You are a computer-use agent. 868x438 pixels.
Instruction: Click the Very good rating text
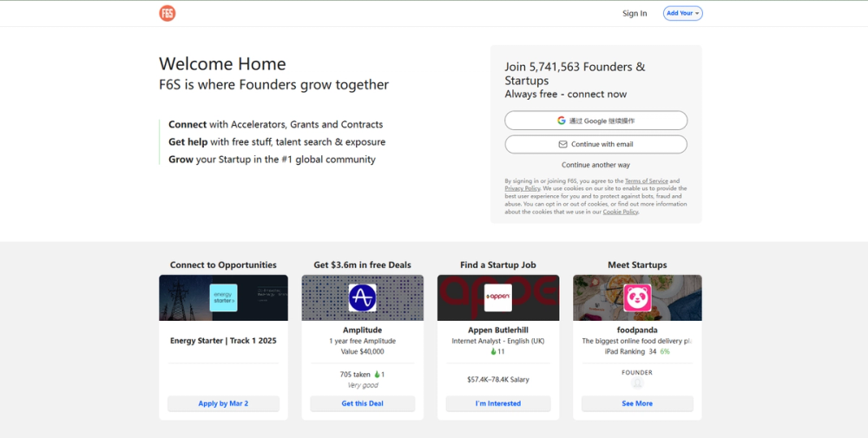pyautogui.click(x=363, y=385)
